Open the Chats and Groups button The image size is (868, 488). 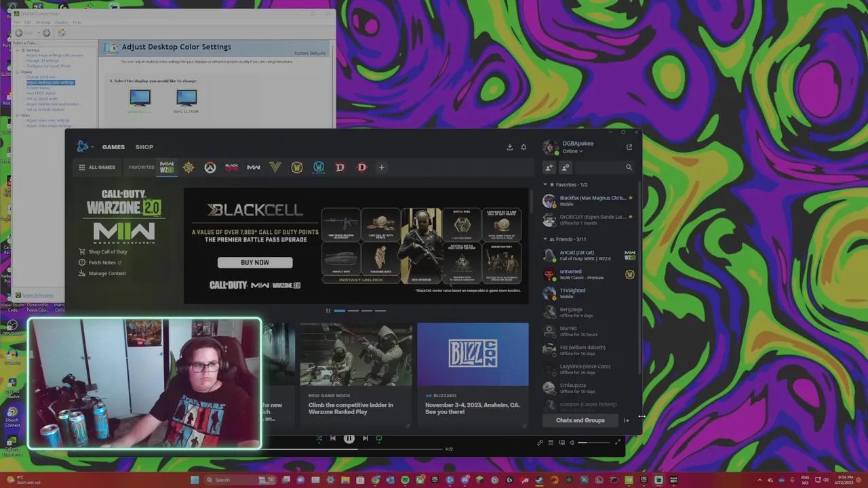pyautogui.click(x=580, y=420)
